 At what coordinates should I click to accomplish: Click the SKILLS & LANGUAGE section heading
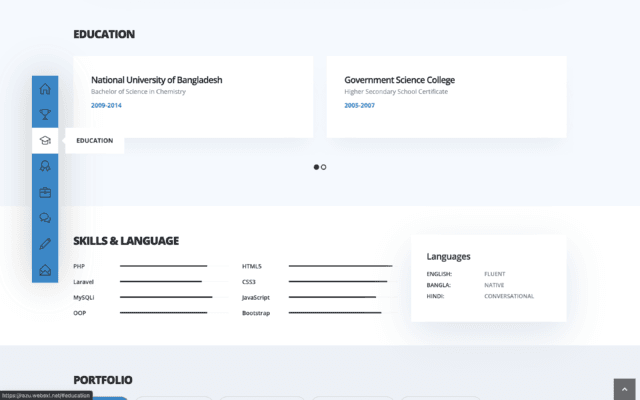pyautogui.click(x=126, y=241)
